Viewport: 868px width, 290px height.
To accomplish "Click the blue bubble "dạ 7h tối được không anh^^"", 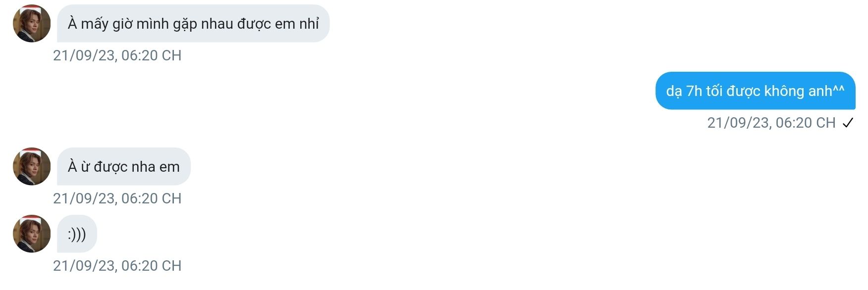I will [755, 91].
